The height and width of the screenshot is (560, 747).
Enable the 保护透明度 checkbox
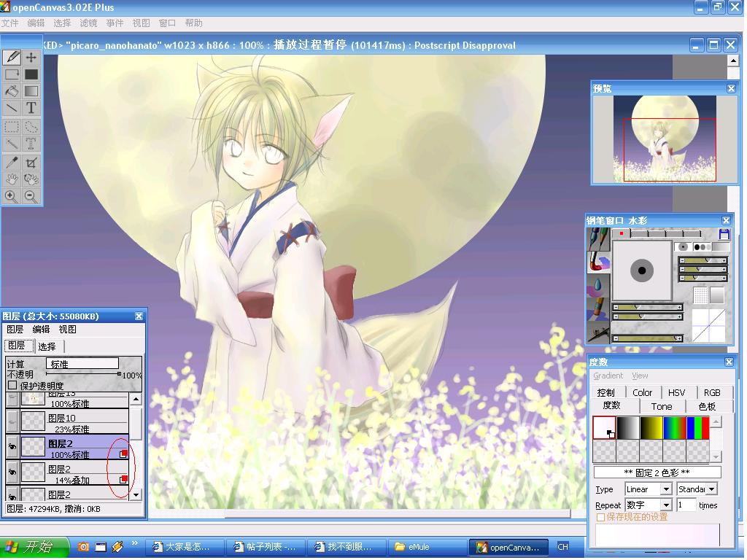pyautogui.click(x=13, y=385)
